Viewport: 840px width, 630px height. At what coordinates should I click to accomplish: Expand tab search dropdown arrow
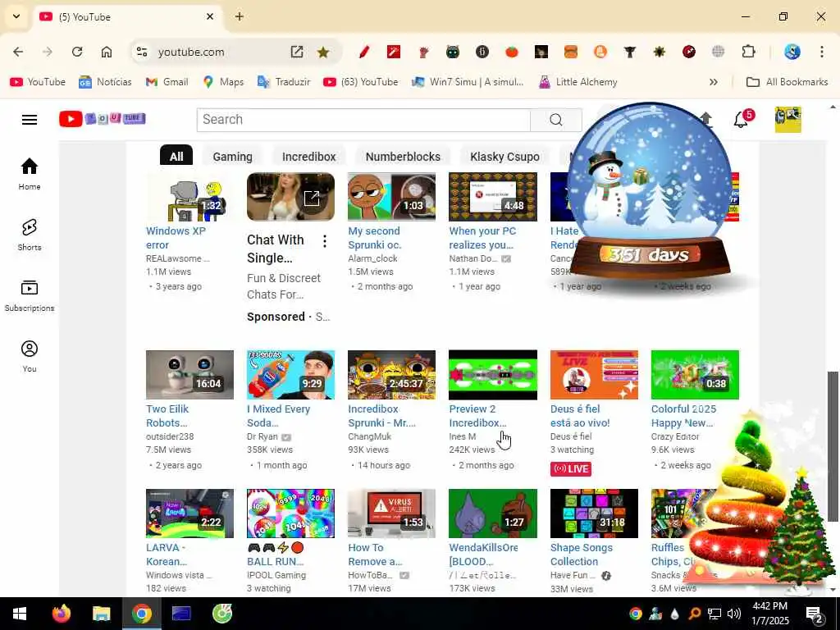[16, 16]
